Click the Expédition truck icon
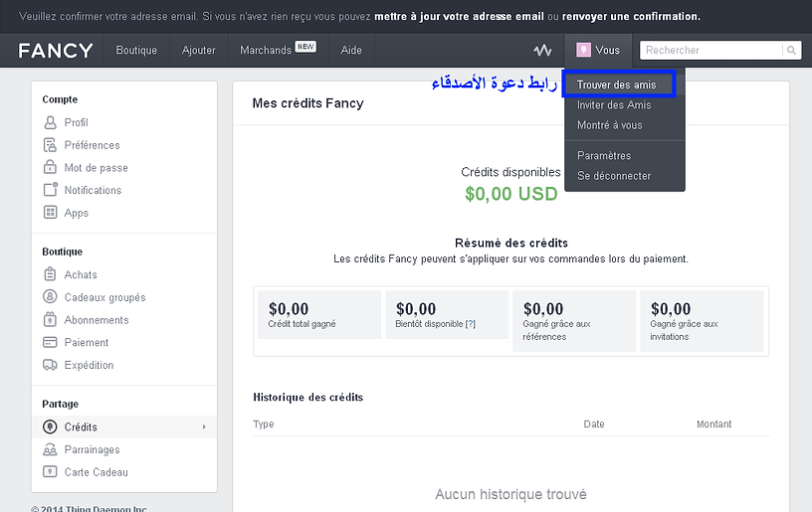This screenshot has height=512, width=812. coord(50,365)
